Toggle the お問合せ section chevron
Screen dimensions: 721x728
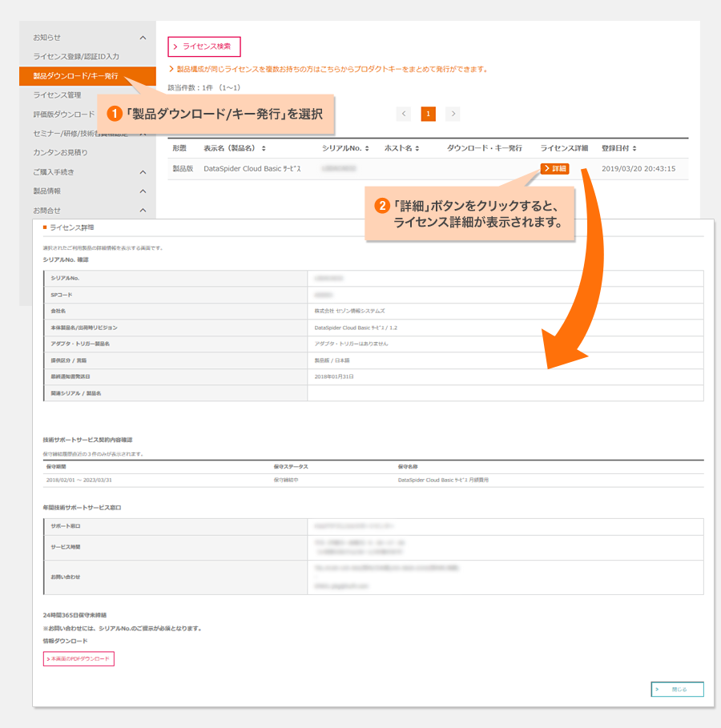click(x=143, y=211)
